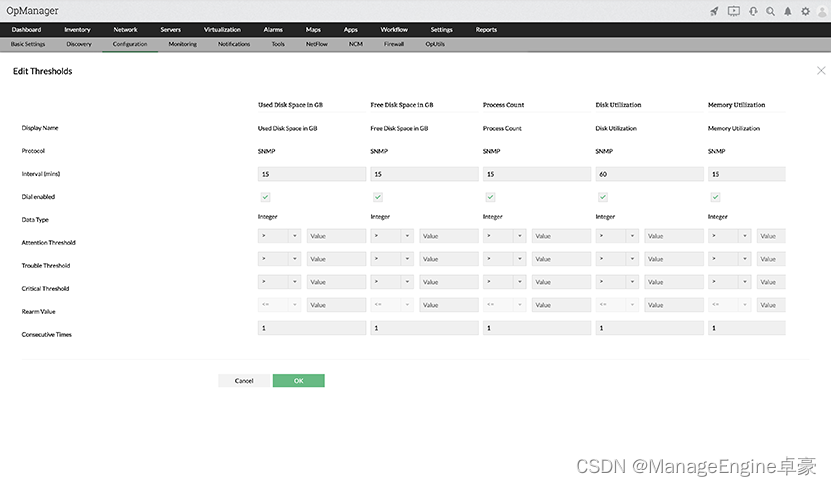Open the Servers menu
This screenshot has height=486, width=831.
tap(171, 30)
